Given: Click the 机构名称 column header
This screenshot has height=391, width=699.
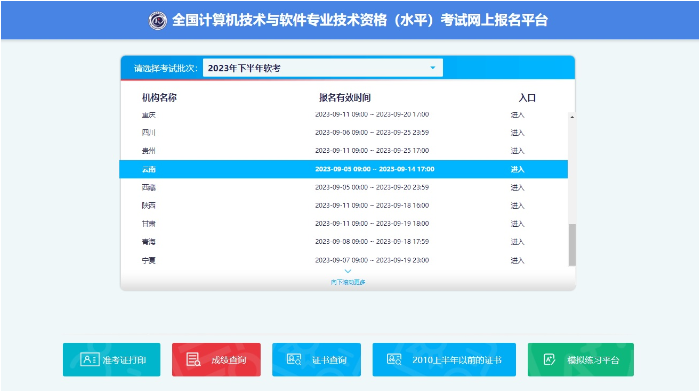Looking at the screenshot, I should click(159, 98).
